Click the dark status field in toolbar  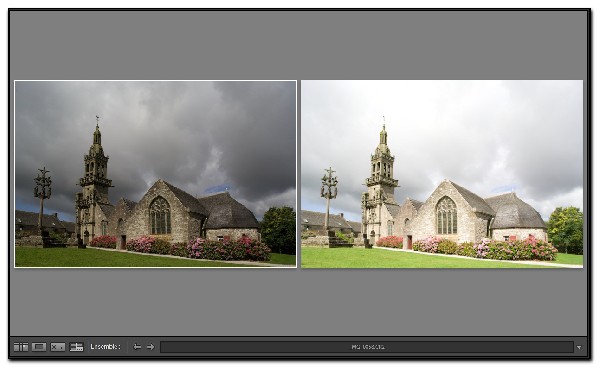pos(367,347)
